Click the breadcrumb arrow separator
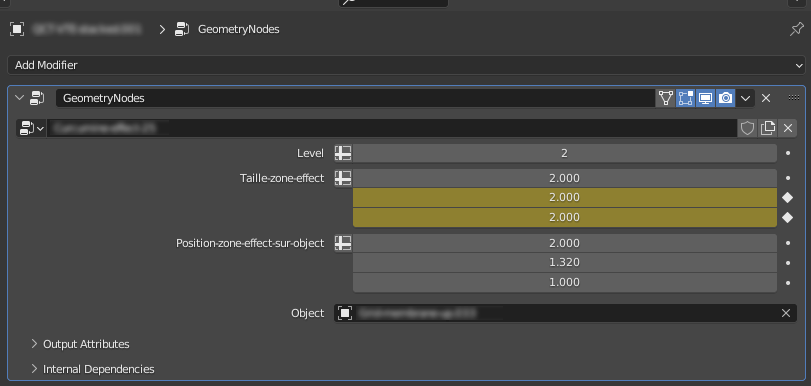Viewport: 811px width, 386px height. click(162, 30)
